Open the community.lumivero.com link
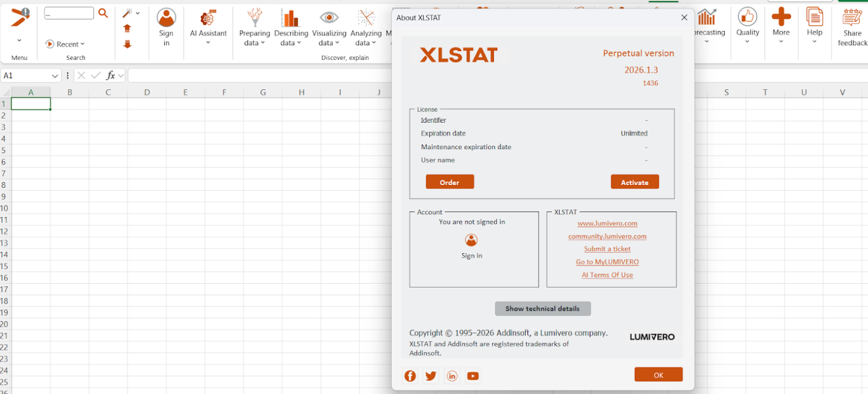The height and width of the screenshot is (394, 868). pyautogui.click(x=607, y=236)
